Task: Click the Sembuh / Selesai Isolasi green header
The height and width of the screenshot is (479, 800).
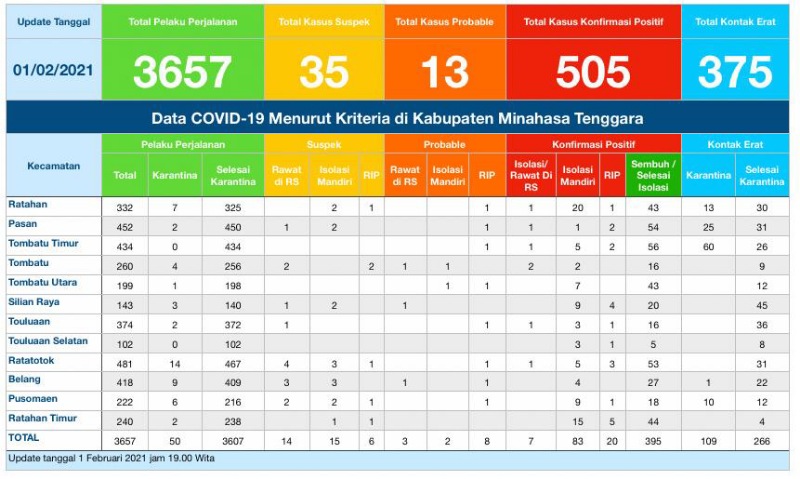Action: coord(653,175)
